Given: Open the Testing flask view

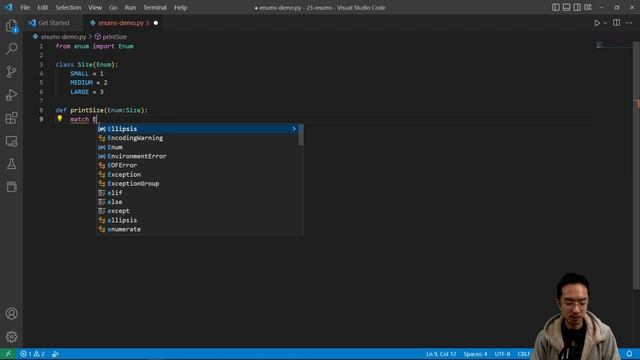Looking at the screenshot, I should [11, 164].
